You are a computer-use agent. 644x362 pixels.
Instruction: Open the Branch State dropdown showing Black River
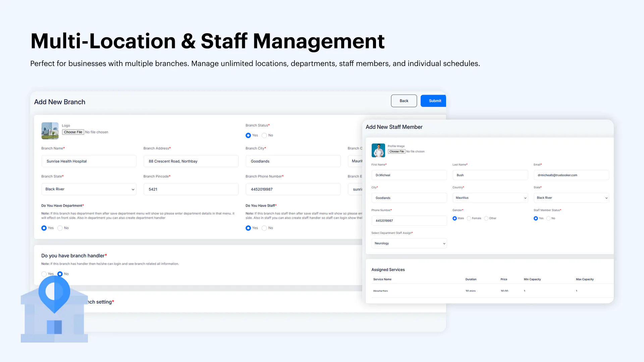coord(89,189)
